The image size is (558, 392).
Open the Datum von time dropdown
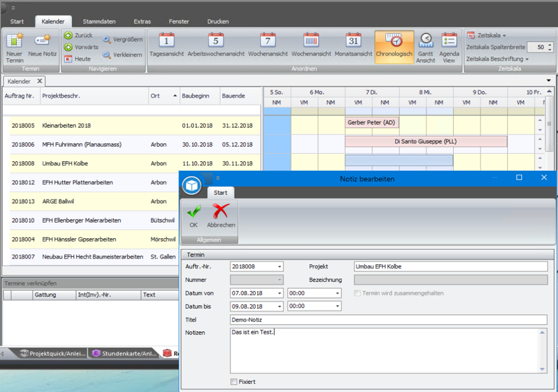pos(337,293)
